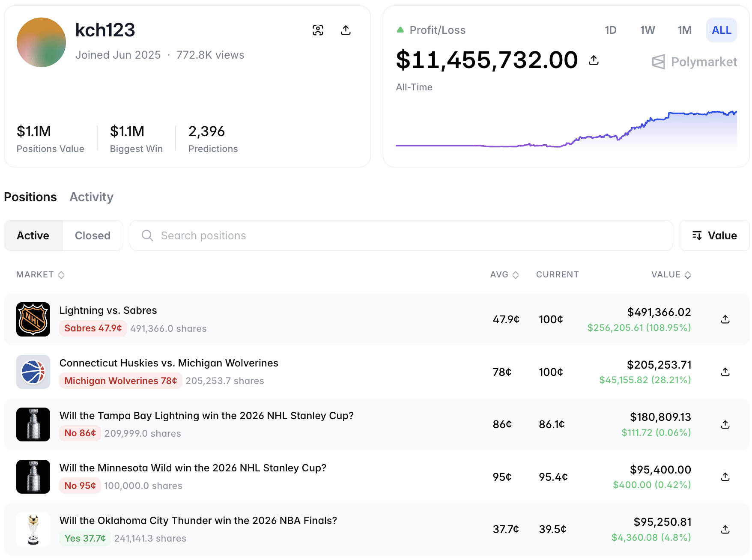
Task: Share the Minnesota Wild Stanley Cup position
Action: (725, 477)
